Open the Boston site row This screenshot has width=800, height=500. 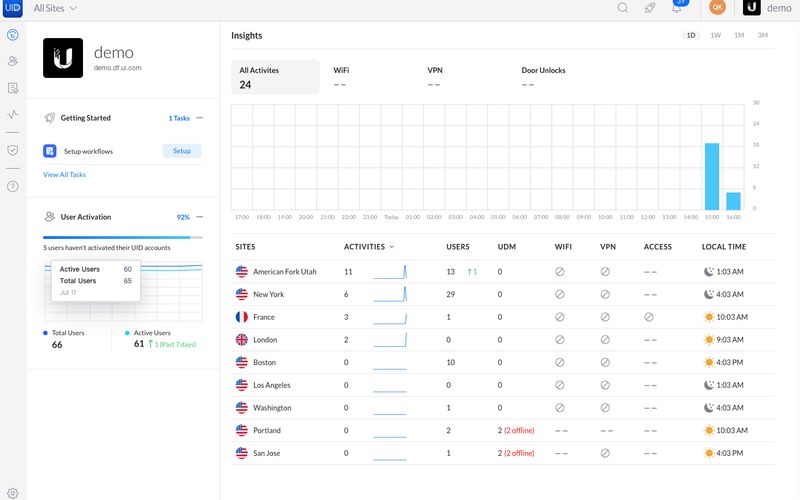coord(503,362)
